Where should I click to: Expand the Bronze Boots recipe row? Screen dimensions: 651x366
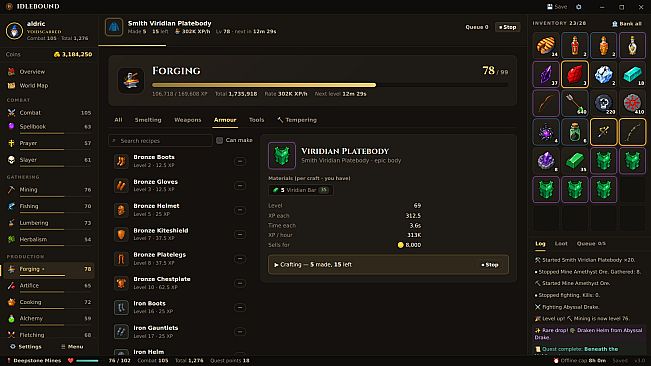pyautogui.click(x=240, y=161)
